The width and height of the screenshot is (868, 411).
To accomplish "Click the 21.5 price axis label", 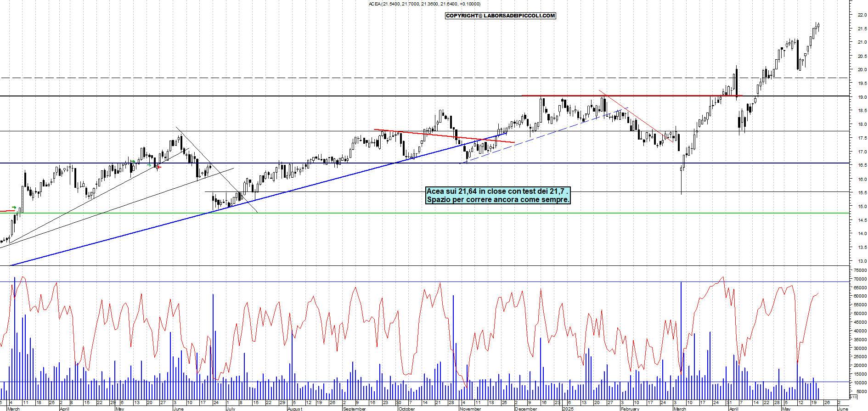I will point(862,29).
